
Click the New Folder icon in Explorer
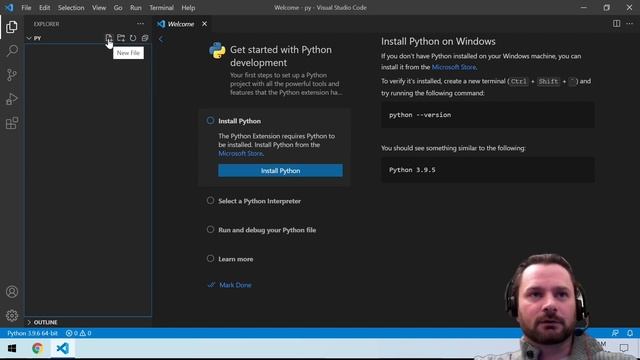[x=121, y=38]
